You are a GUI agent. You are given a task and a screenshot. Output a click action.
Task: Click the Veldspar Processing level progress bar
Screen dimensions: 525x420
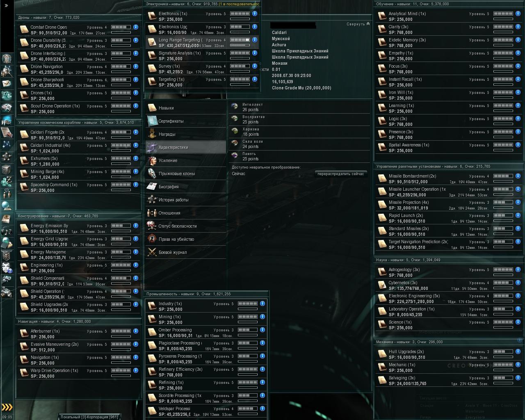coord(248,409)
